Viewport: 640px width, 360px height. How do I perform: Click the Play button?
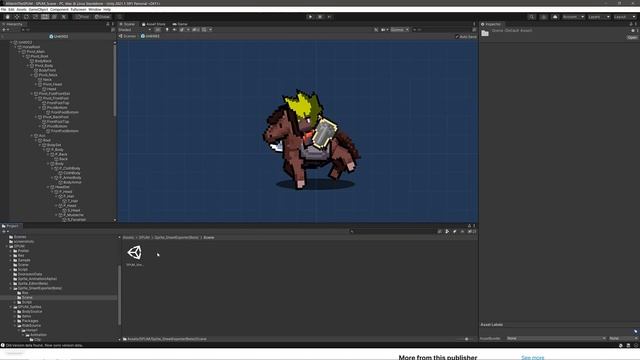310,17
